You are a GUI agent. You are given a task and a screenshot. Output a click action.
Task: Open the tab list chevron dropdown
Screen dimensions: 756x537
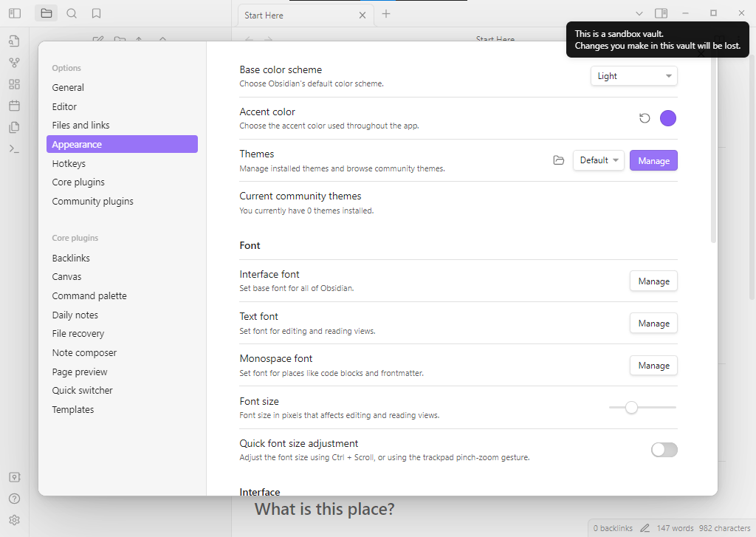coord(639,13)
